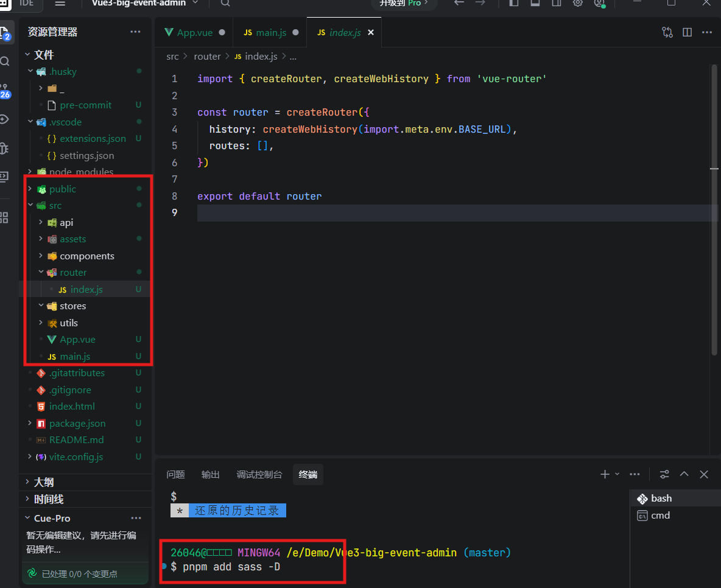721x588 pixels.
Task: Open Cue-Pro section more actions ellipsis
Action: (x=136, y=518)
